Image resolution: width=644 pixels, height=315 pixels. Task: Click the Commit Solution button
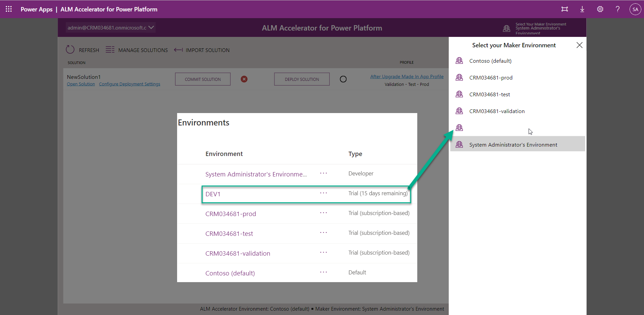(203, 79)
